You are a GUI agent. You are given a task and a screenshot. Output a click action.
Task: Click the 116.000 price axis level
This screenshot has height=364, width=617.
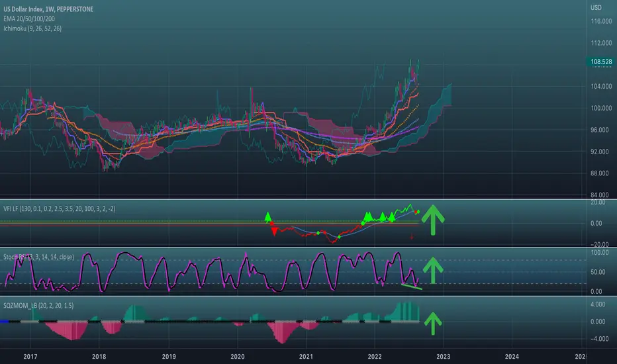(601, 21)
